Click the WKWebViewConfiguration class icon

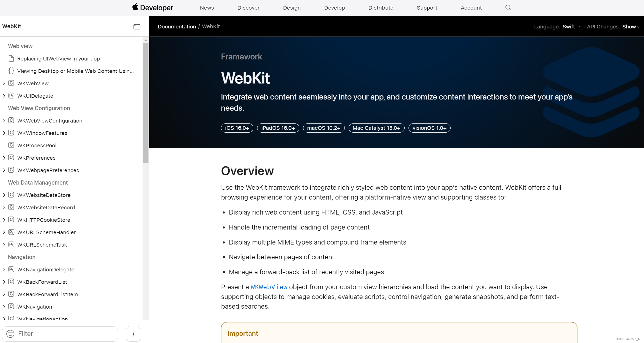click(x=12, y=121)
